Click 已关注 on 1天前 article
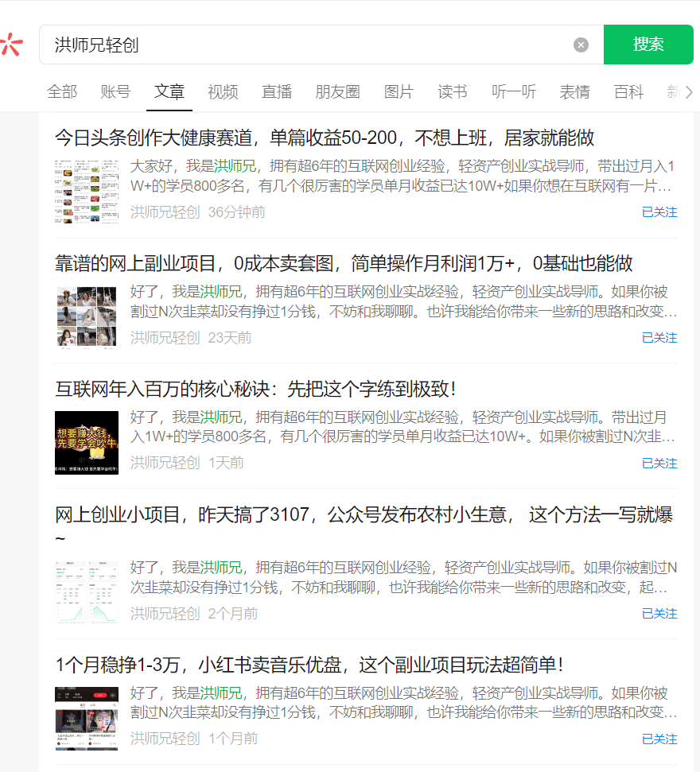Viewport: 700px width, 772px height. (659, 464)
